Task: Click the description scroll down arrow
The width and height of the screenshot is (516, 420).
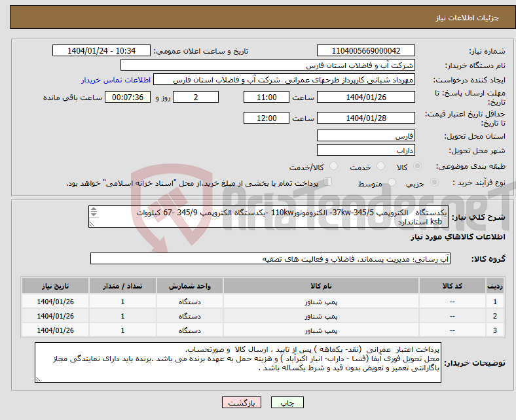Action: (94, 214)
